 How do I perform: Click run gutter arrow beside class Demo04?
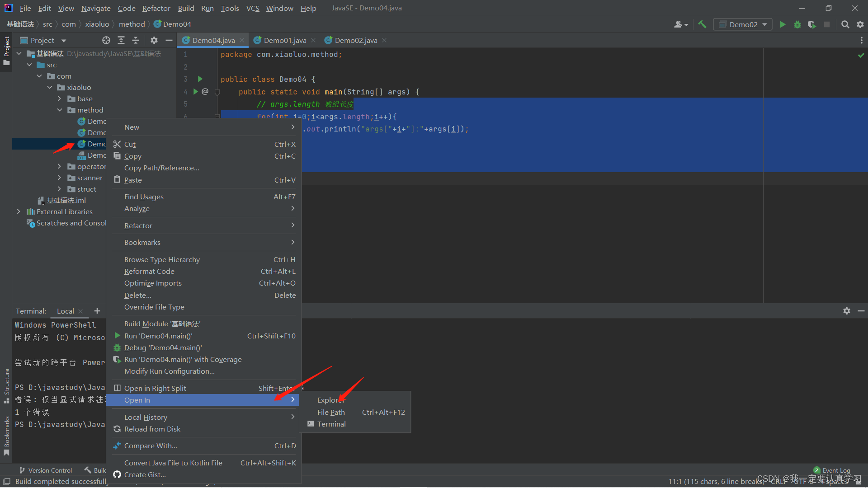(200, 79)
